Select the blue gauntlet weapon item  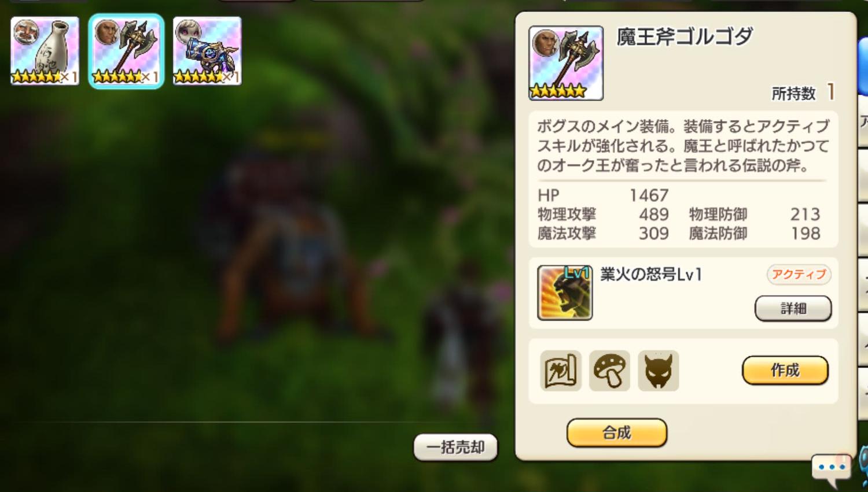click(x=207, y=51)
